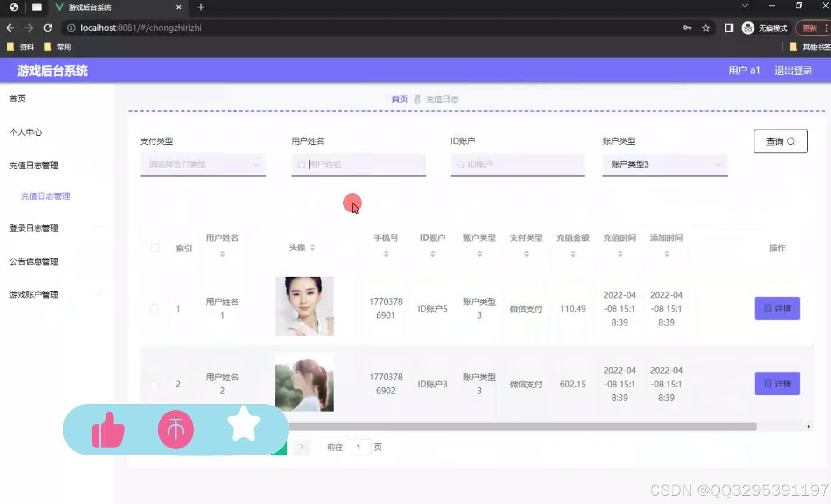Screen dimensions: 831x504
Task: Click the site info icon in address bar
Action: coord(71,28)
